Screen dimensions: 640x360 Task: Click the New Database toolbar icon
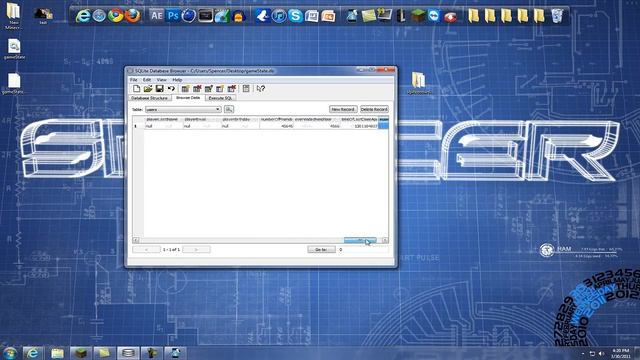point(136,89)
